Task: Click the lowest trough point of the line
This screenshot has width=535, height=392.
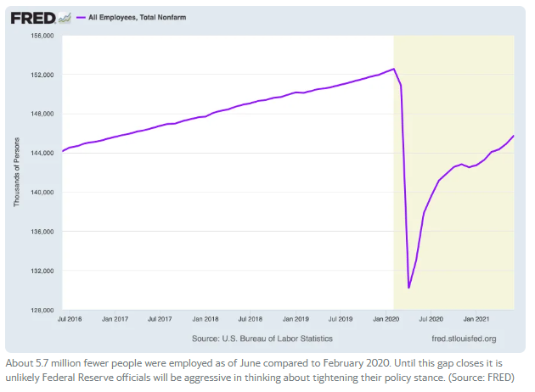Action: tap(408, 288)
